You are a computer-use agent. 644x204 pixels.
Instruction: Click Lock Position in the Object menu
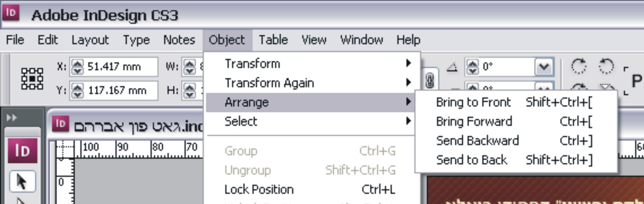(259, 189)
